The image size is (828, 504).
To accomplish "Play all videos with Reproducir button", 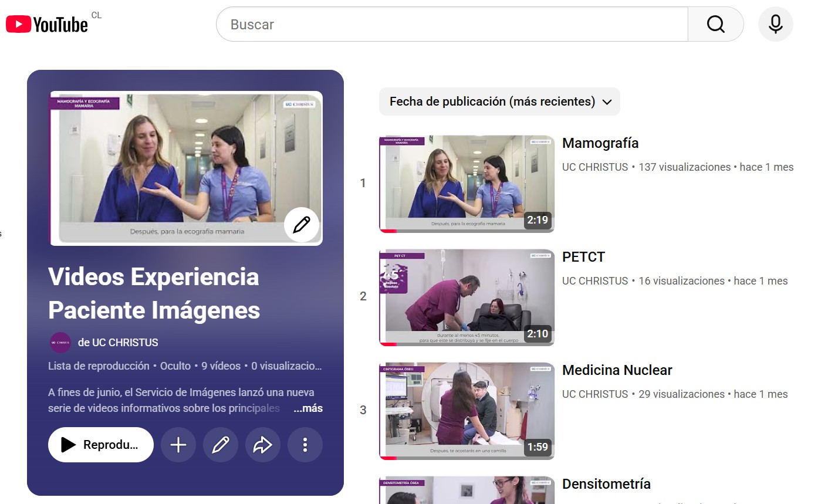I will pyautogui.click(x=101, y=445).
